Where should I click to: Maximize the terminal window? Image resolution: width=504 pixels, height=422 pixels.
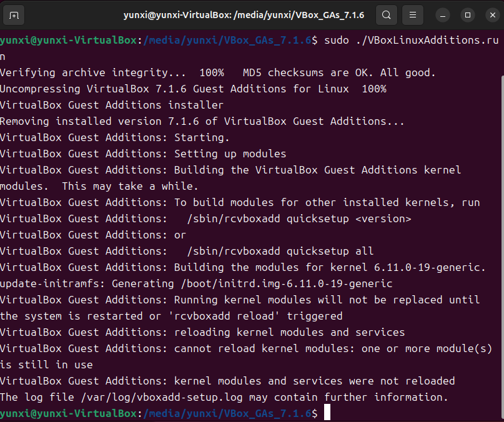click(468, 15)
